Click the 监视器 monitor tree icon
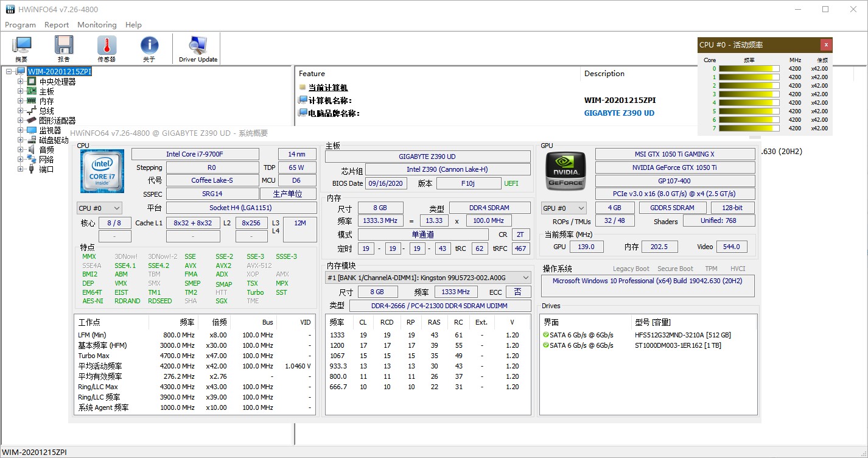 32,130
